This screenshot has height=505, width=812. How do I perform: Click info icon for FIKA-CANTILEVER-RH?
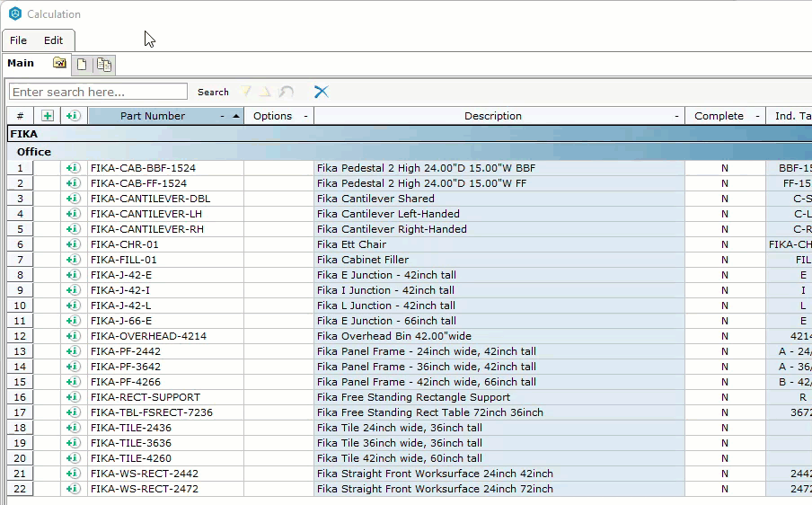coord(74,229)
